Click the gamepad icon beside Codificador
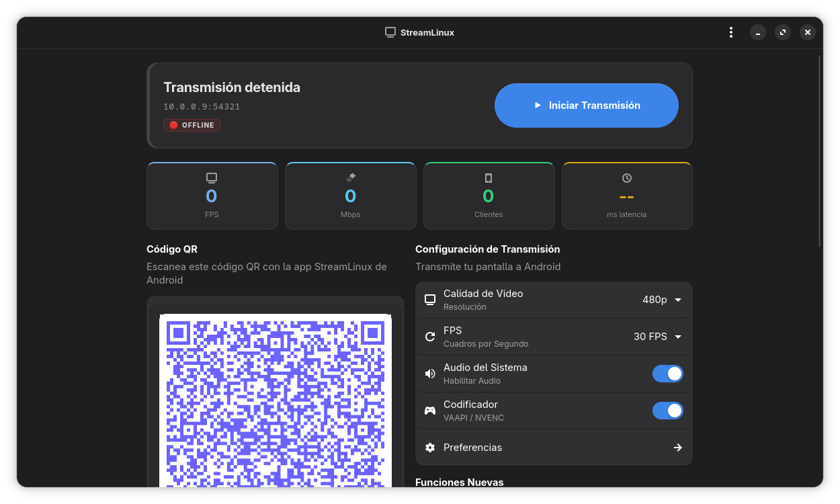Viewport: 840px width, 504px height. coord(430,411)
